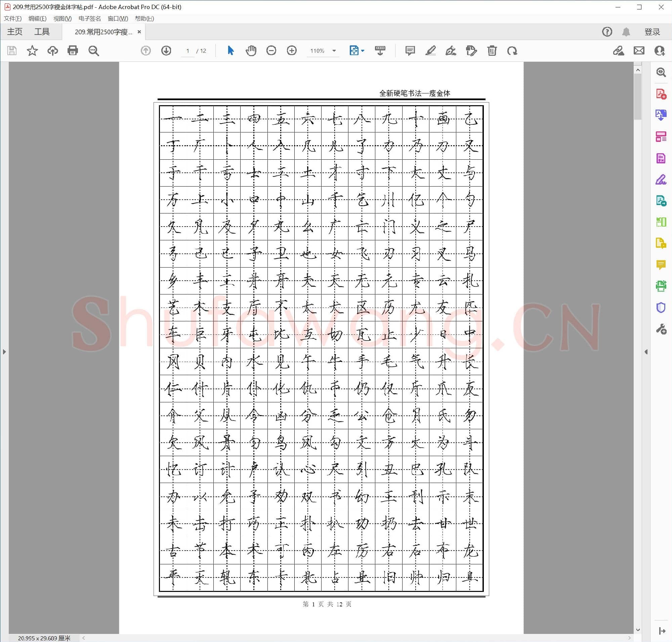Go to the next page with down arrow

166,51
